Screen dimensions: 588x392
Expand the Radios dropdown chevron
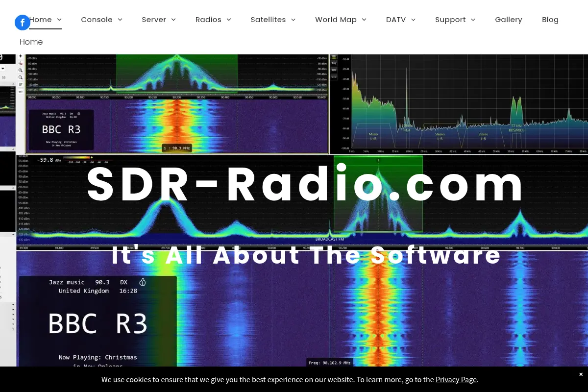click(229, 20)
